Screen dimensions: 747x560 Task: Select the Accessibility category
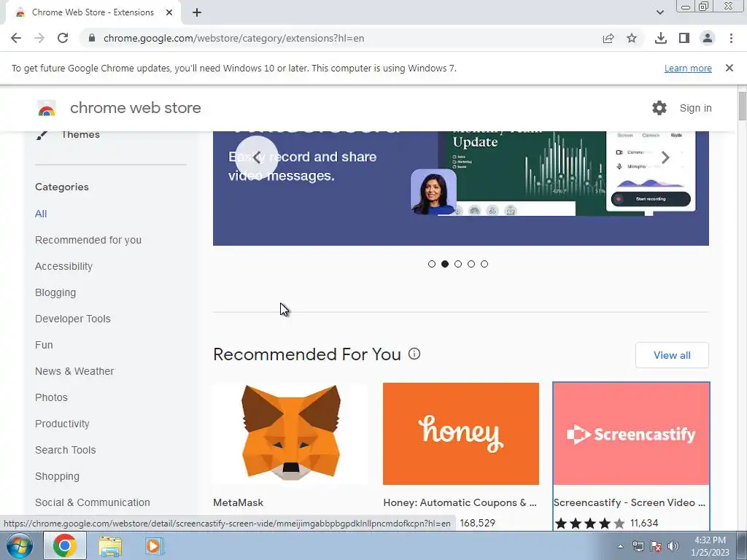coord(64,266)
